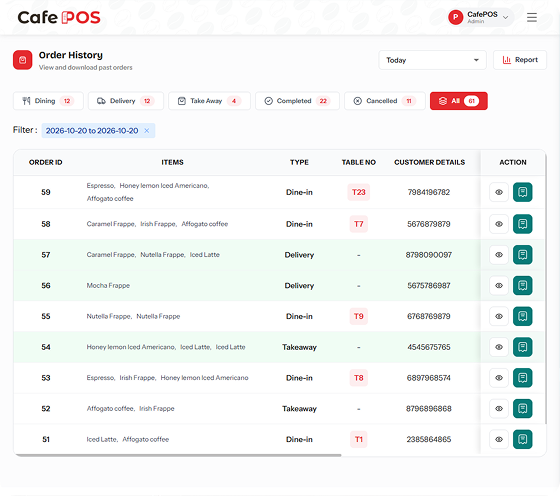Click the ORDER ID column header
The width and height of the screenshot is (560, 496).
[x=45, y=162]
